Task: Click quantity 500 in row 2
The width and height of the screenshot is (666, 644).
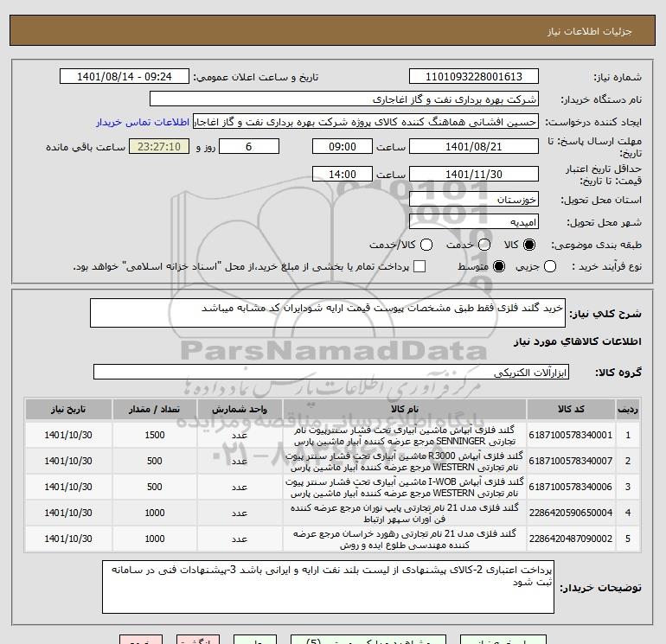Action: pyautogui.click(x=155, y=461)
